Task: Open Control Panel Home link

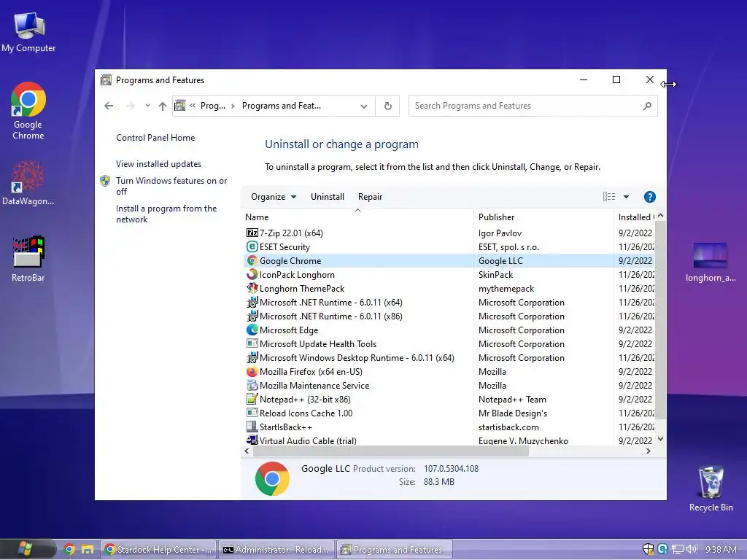Action: click(155, 138)
